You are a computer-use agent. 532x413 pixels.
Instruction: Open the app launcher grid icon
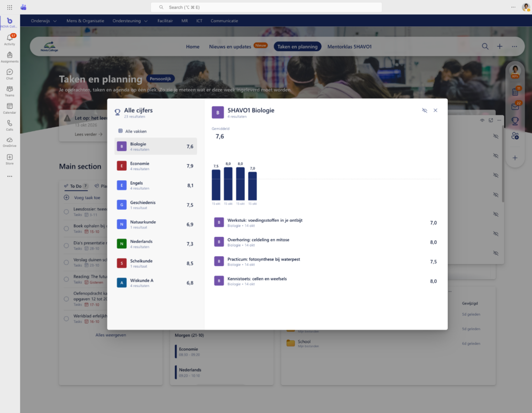coord(9,7)
